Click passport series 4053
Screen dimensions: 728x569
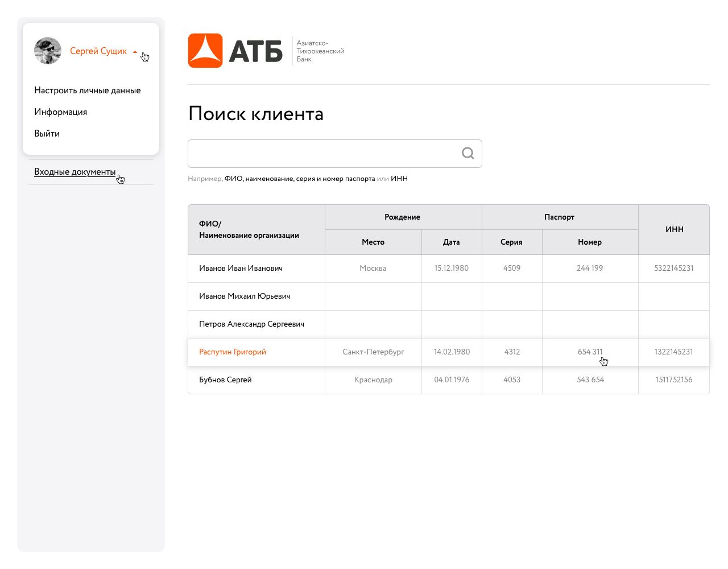coord(512,380)
